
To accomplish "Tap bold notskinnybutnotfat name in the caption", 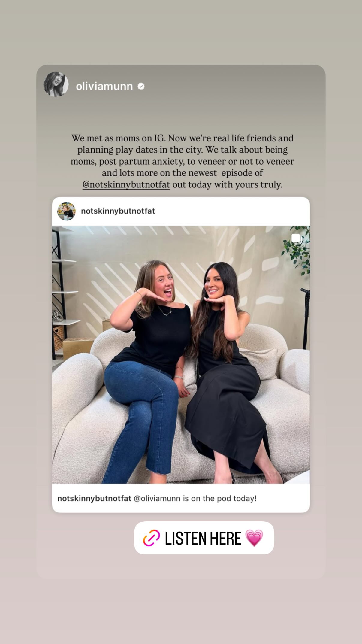I will [94, 499].
